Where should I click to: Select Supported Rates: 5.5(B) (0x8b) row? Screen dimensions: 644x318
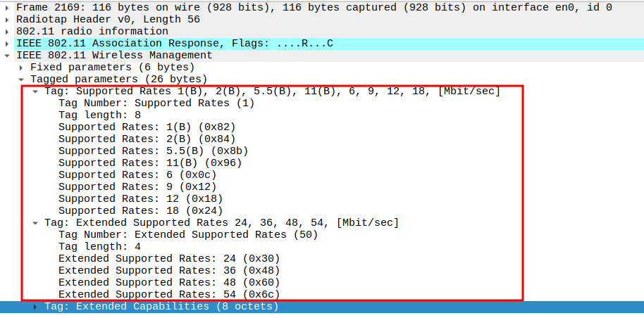(x=153, y=151)
